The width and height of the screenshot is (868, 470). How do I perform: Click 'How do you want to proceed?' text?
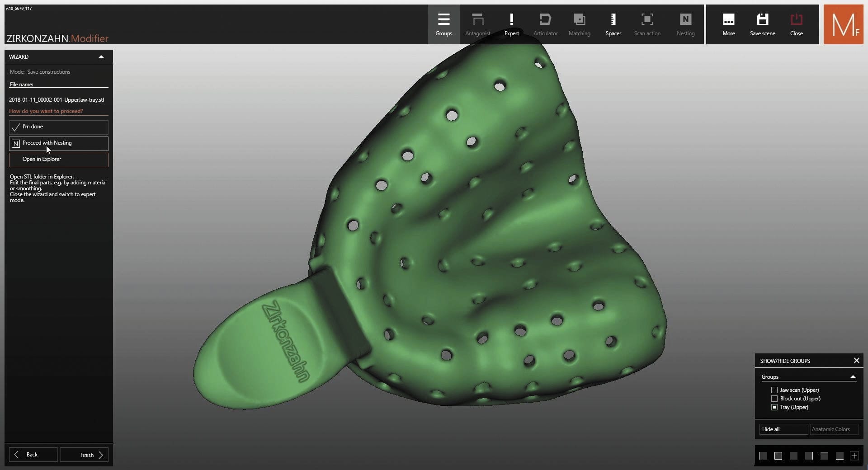(46, 111)
